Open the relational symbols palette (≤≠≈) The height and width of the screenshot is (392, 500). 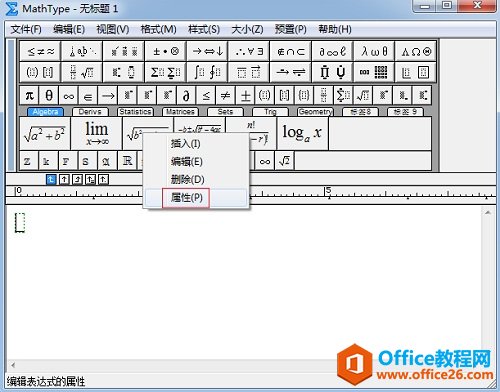40,51
